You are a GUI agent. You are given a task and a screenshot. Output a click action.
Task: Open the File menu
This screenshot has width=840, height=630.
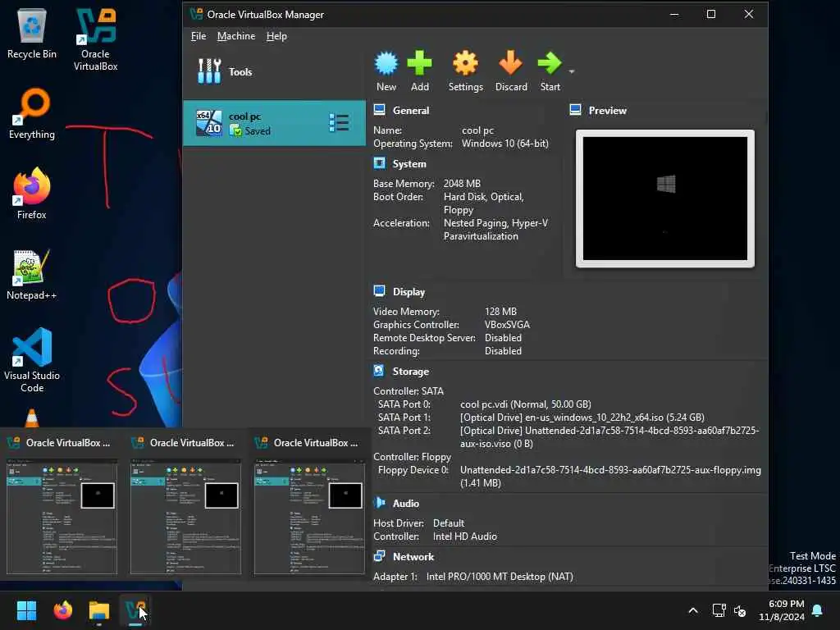click(199, 36)
